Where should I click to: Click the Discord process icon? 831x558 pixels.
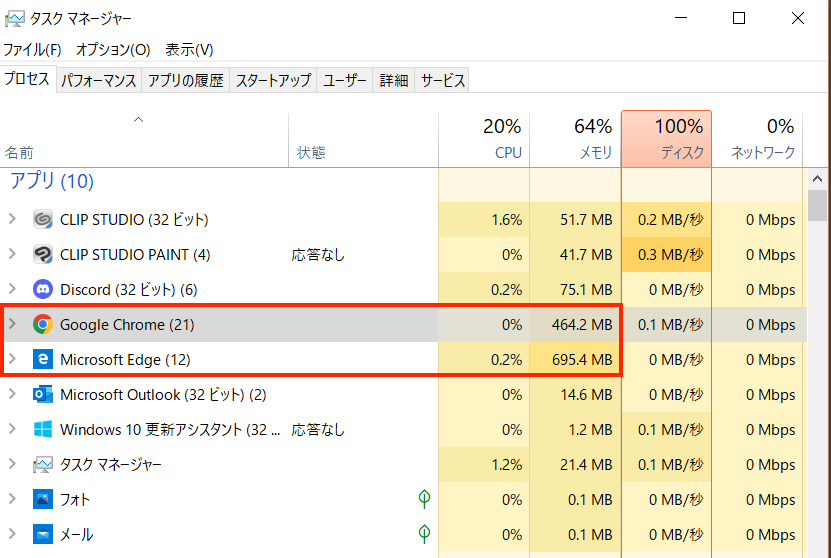(42, 289)
